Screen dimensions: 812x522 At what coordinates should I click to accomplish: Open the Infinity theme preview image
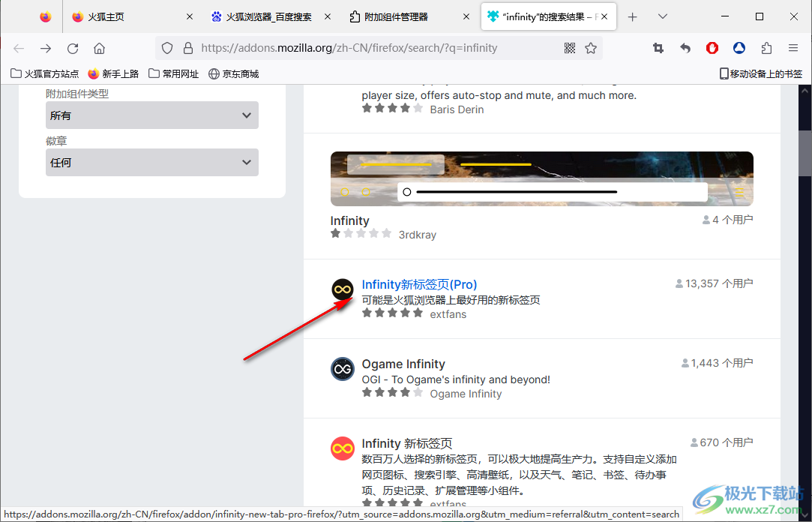[541, 178]
